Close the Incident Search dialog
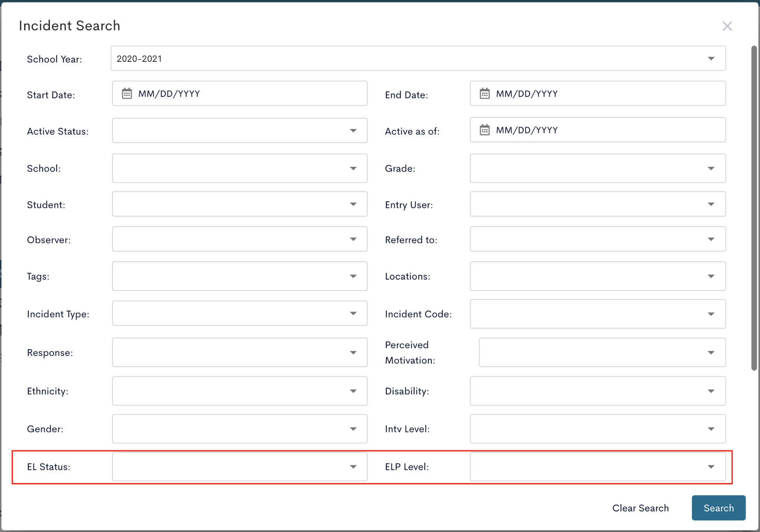760x532 pixels. tap(727, 26)
